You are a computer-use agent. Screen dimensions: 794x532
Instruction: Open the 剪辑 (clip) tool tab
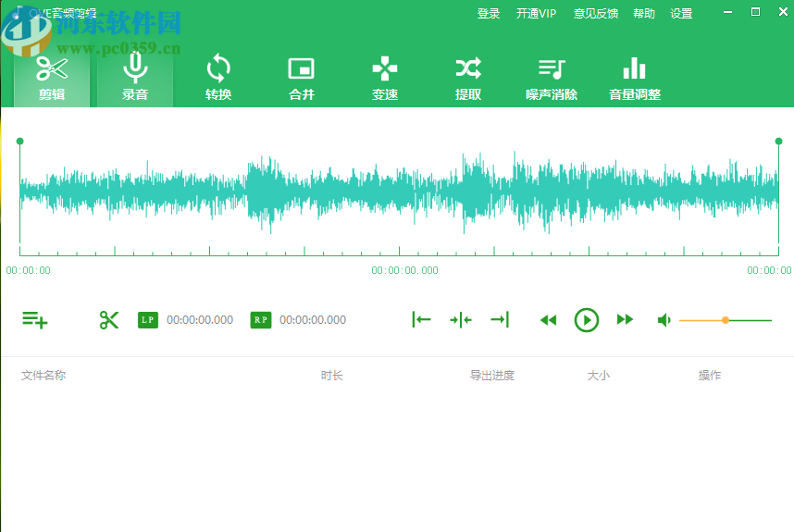52,78
